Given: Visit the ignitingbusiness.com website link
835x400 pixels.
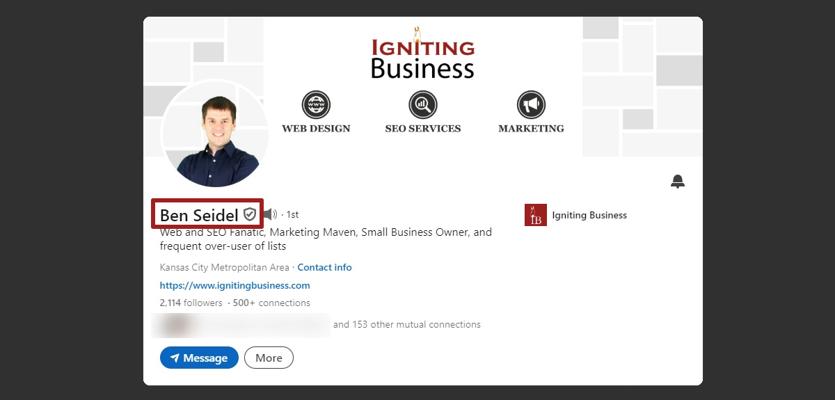Looking at the screenshot, I should tap(234, 285).
